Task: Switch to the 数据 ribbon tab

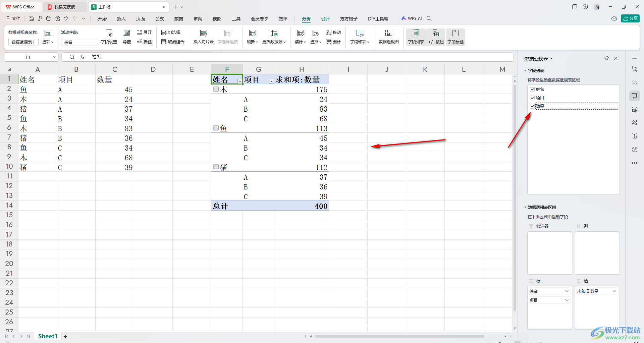Action: coord(179,19)
